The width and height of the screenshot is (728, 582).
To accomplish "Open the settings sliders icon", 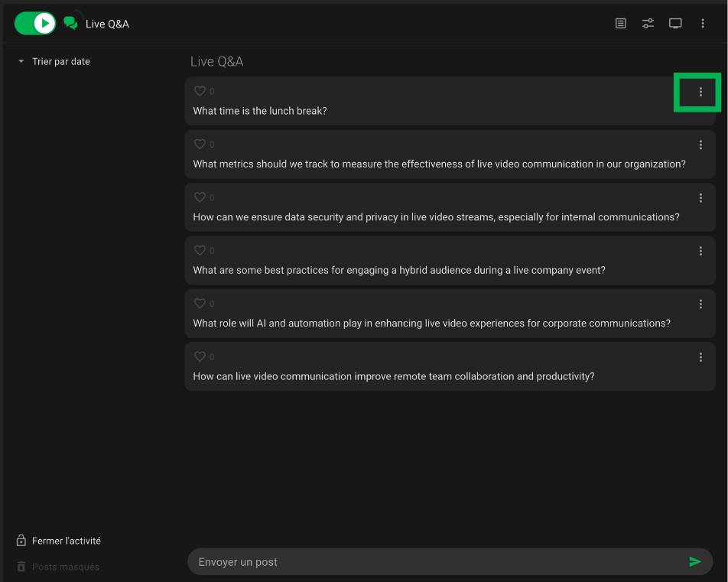I will click(648, 24).
